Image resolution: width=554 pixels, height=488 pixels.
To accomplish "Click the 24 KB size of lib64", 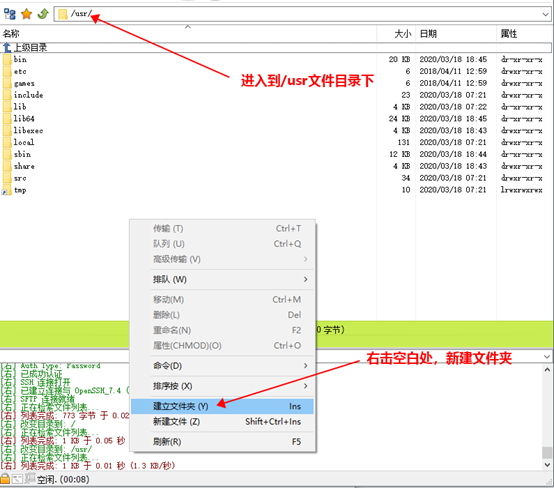I will (x=400, y=119).
